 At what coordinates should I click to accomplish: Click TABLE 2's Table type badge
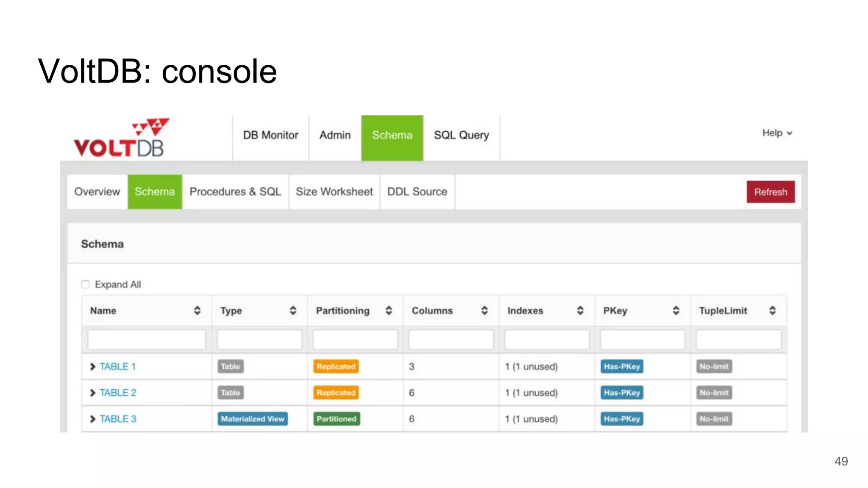click(231, 393)
